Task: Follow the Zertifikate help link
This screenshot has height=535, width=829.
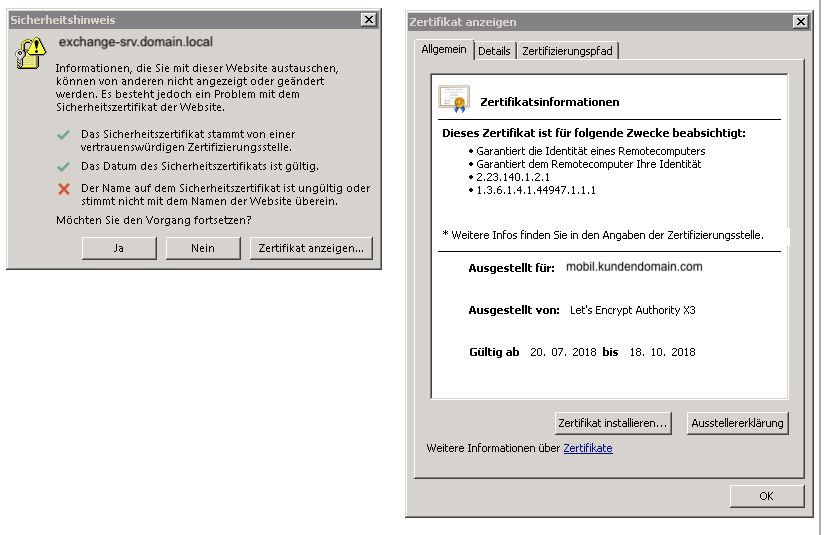Action: click(587, 448)
